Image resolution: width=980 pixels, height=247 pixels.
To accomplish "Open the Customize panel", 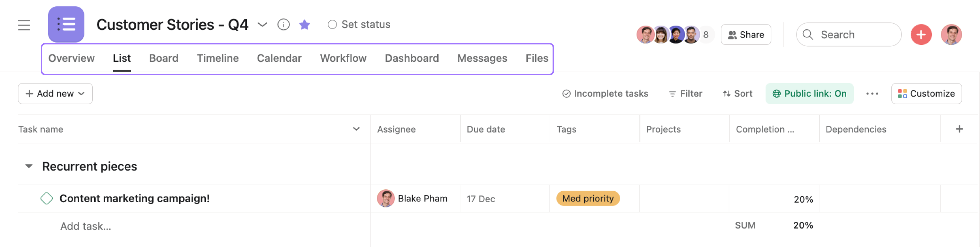I will [x=926, y=93].
